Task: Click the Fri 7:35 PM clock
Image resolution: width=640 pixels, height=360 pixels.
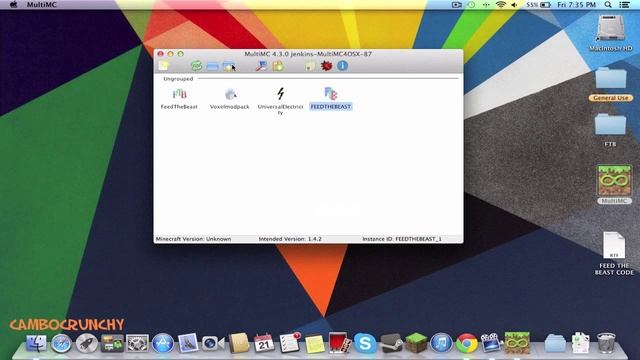Action: click(577, 5)
